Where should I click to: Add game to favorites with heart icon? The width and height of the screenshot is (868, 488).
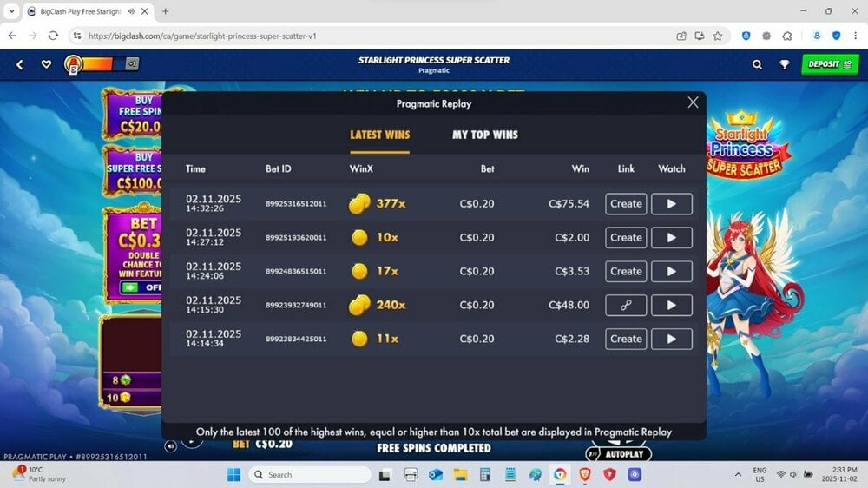coord(46,64)
